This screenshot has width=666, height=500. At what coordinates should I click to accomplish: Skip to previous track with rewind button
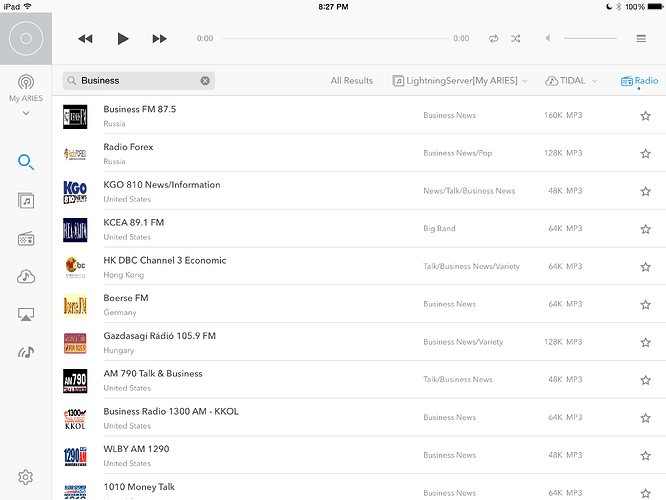coord(85,39)
